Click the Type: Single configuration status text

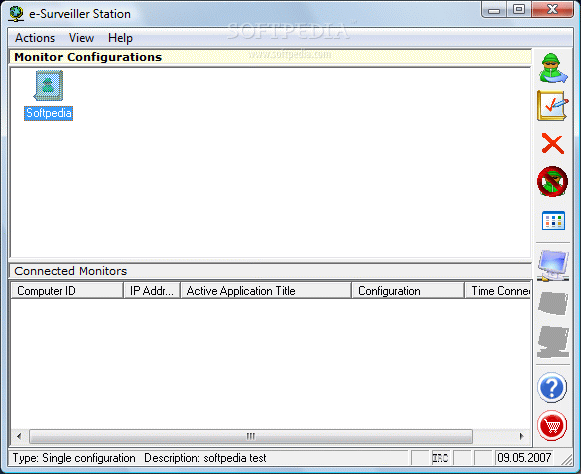[74, 458]
